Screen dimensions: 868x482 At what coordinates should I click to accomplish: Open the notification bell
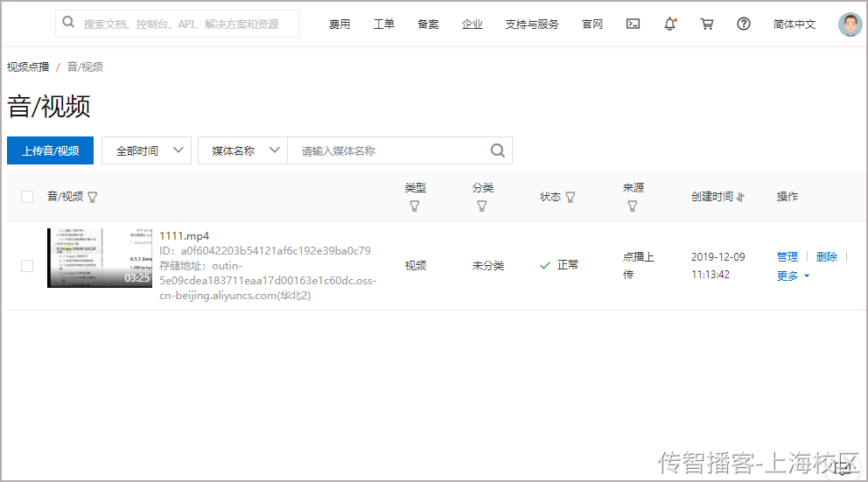click(670, 24)
